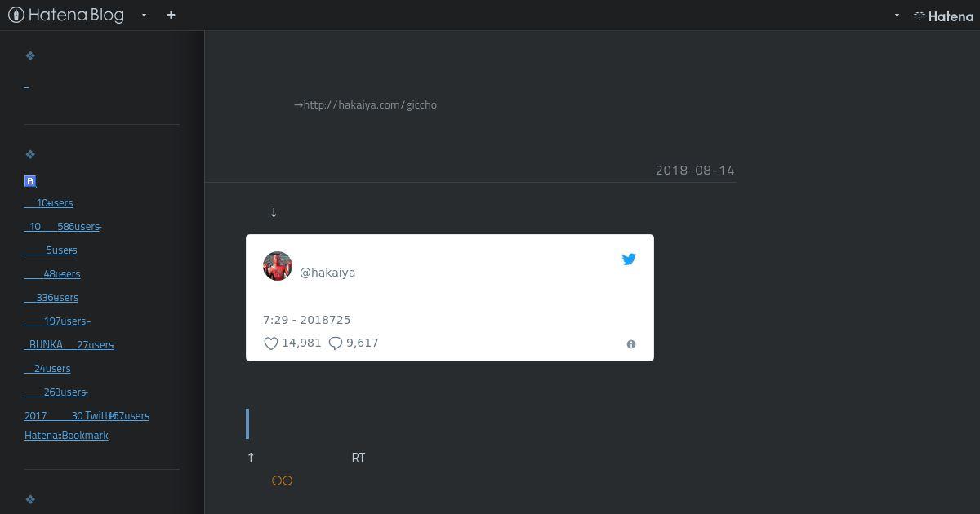Viewport: 980px width, 514px height.
Task: Click the Hatena logo at top right
Action: click(943, 16)
